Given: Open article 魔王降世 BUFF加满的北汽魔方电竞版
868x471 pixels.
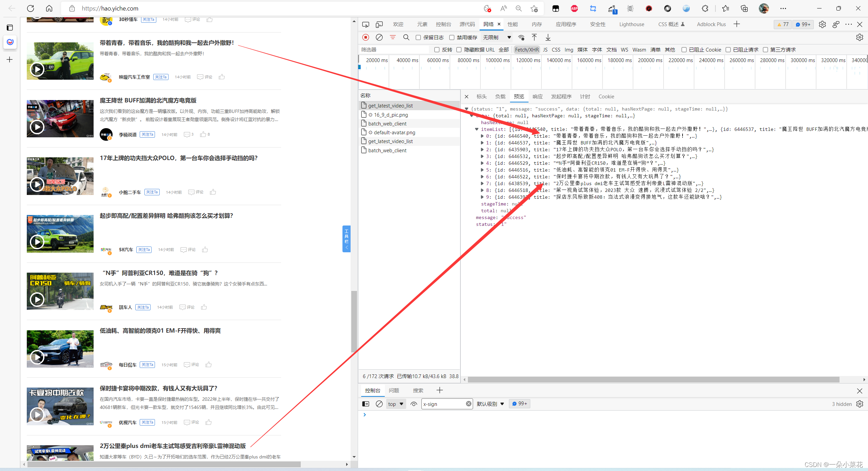Looking at the screenshot, I should (x=148, y=100).
